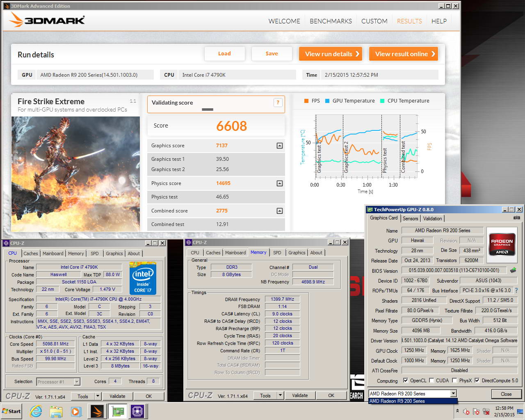Switch to Caches tab in left CPU-Z window
Screen dimensions: 525x420
(x=31, y=253)
